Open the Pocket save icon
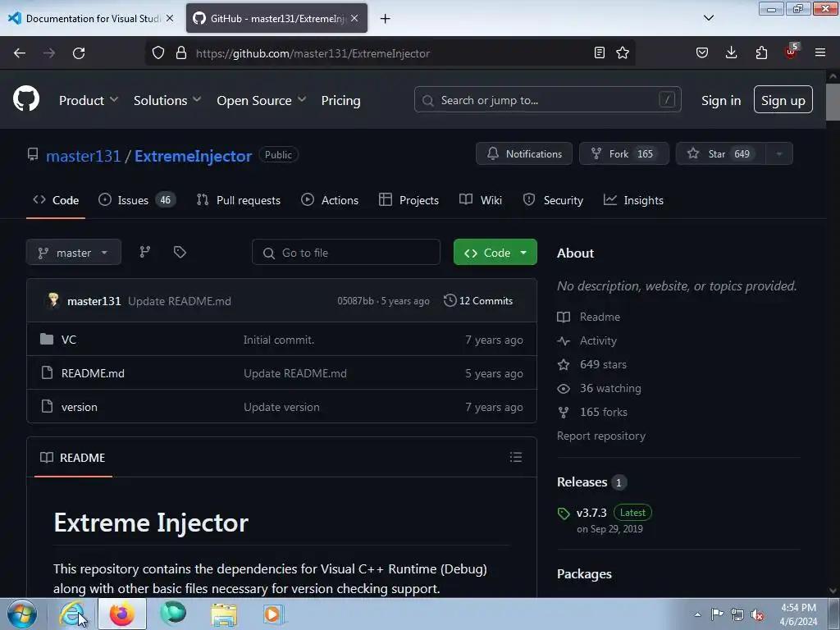840x630 pixels. click(702, 52)
